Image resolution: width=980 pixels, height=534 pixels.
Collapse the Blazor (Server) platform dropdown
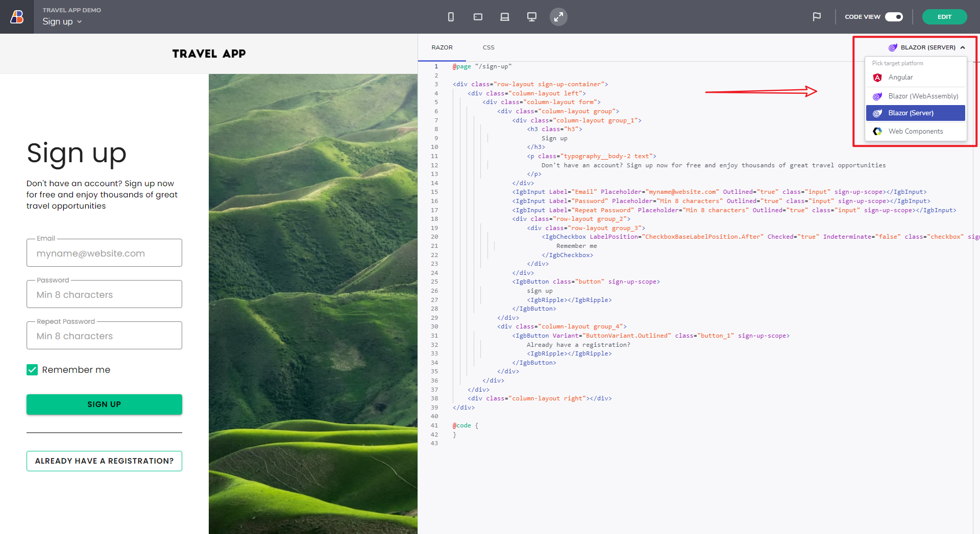[x=927, y=47]
